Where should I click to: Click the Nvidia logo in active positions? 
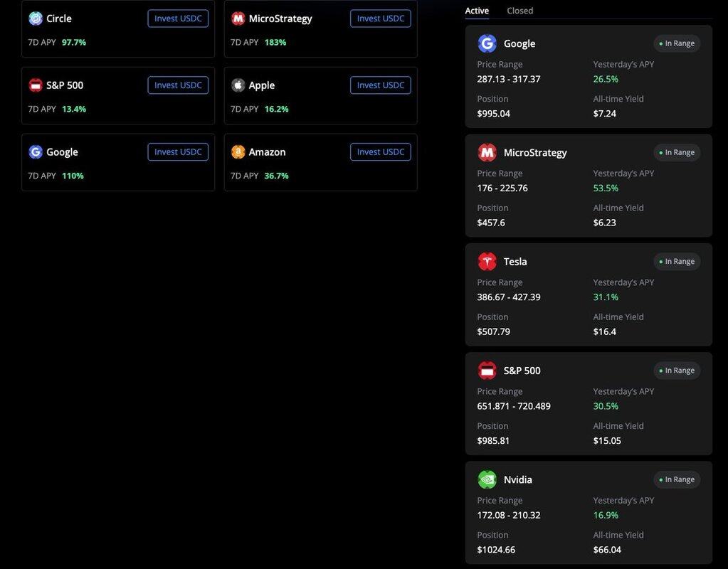(487, 479)
